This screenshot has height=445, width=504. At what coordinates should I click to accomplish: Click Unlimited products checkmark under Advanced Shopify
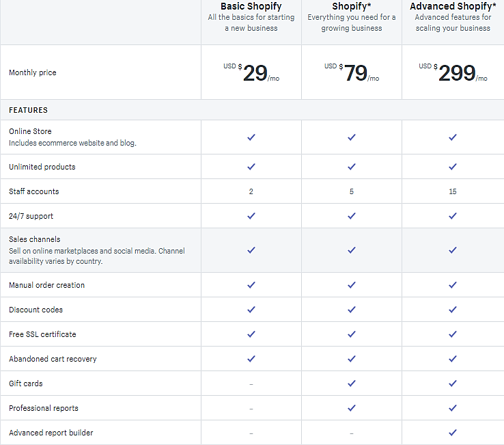tap(453, 167)
